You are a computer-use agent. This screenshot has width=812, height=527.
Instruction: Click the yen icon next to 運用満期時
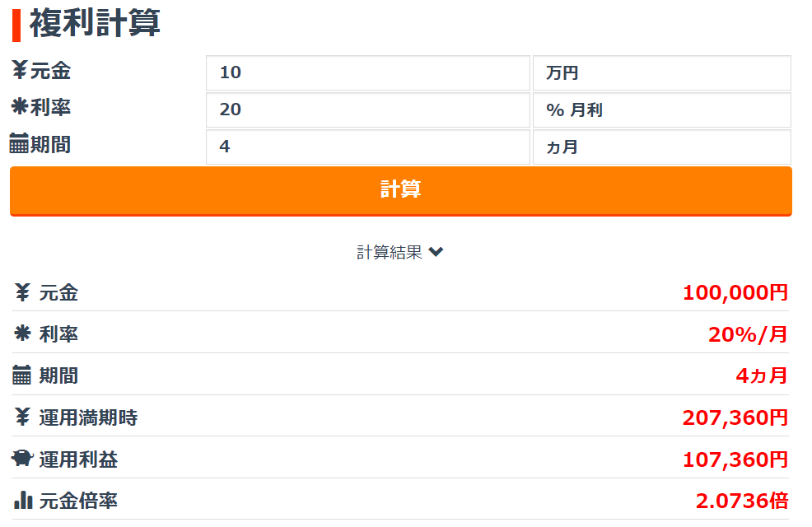click(22, 417)
